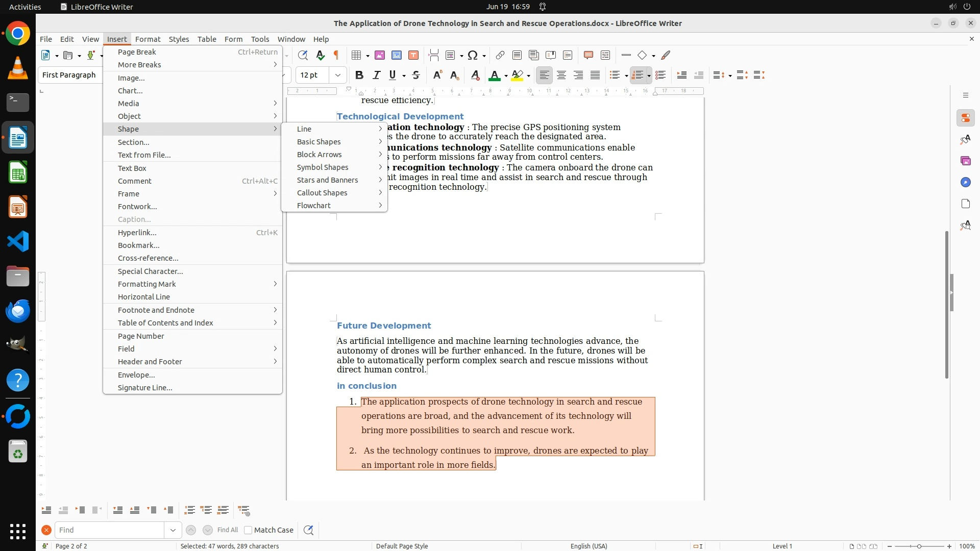
Task: Open the sidebar Gallery panel
Action: click(x=965, y=161)
